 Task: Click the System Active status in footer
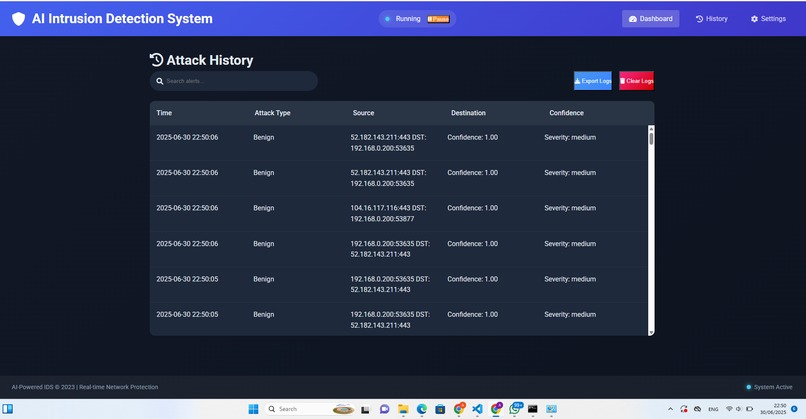click(769, 387)
